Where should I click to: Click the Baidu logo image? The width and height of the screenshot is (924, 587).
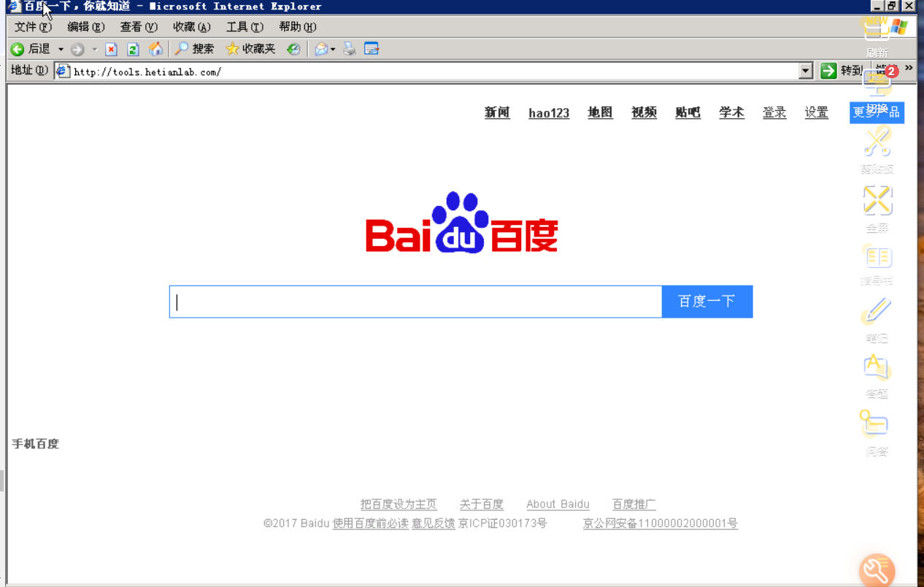tap(461, 222)
